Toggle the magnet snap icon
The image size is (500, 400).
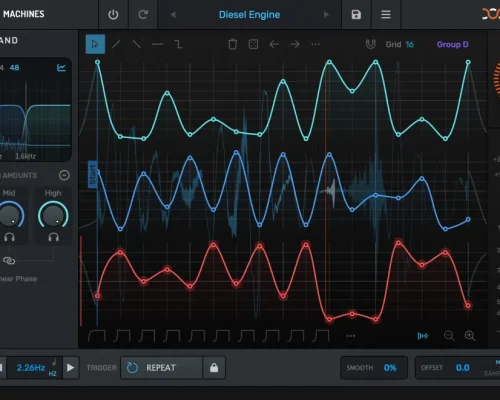pyautogui.click(x=371, y=44)
